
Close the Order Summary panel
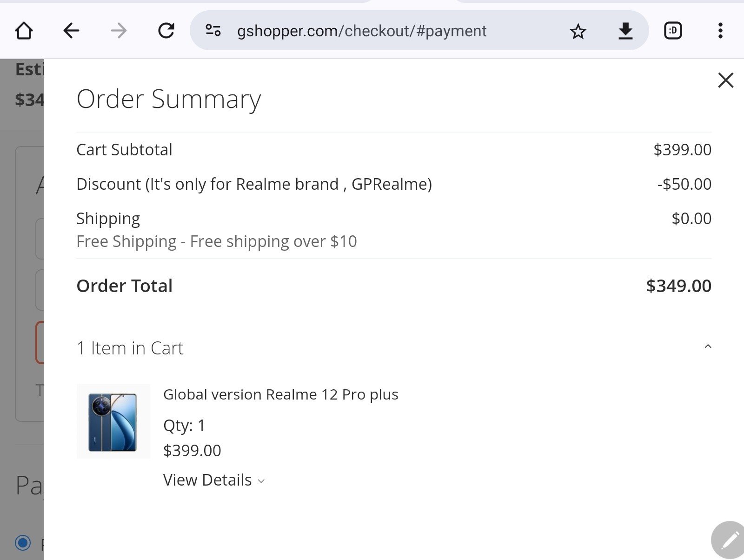point(725,80)
